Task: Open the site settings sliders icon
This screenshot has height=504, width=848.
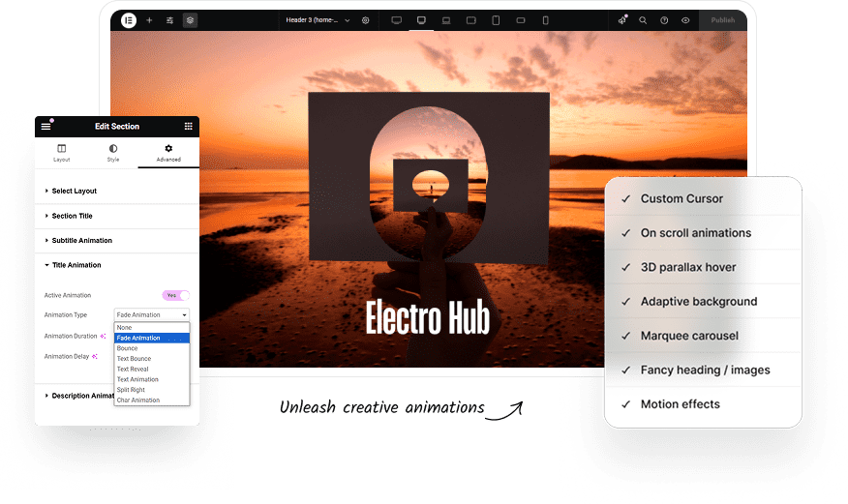Action: click(x=169, y=19)
